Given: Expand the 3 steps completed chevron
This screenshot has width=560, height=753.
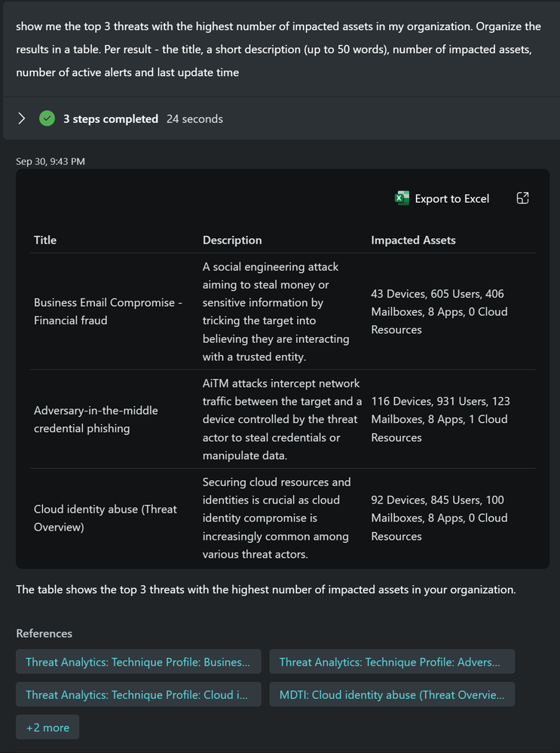Looking at the screenshot, I should point(21,118).
